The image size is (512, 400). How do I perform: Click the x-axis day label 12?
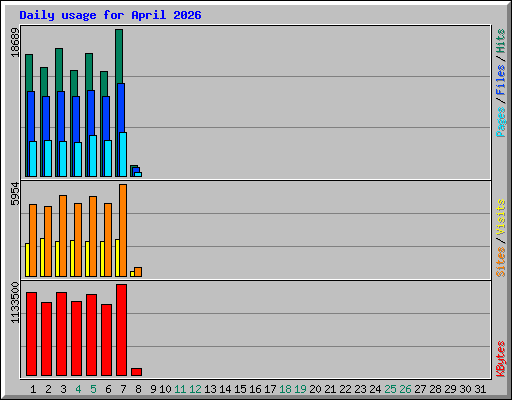click(195, 389)
